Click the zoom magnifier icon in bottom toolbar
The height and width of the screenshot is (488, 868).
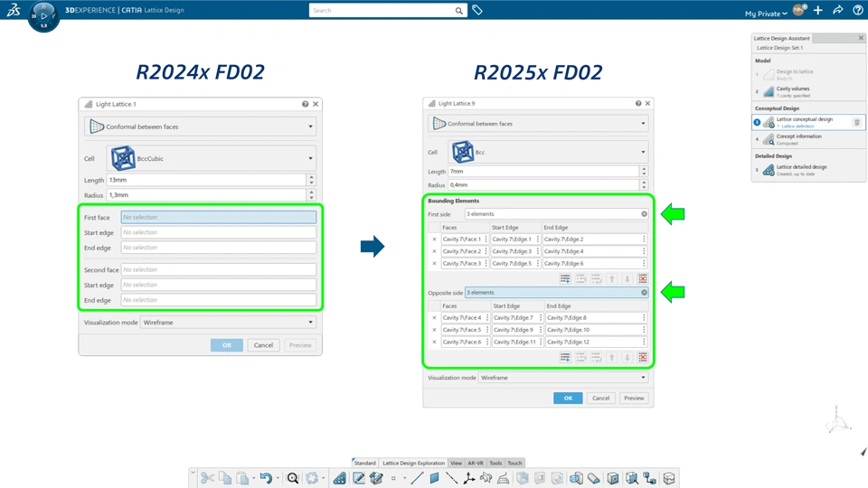click(x=293, y=478)
